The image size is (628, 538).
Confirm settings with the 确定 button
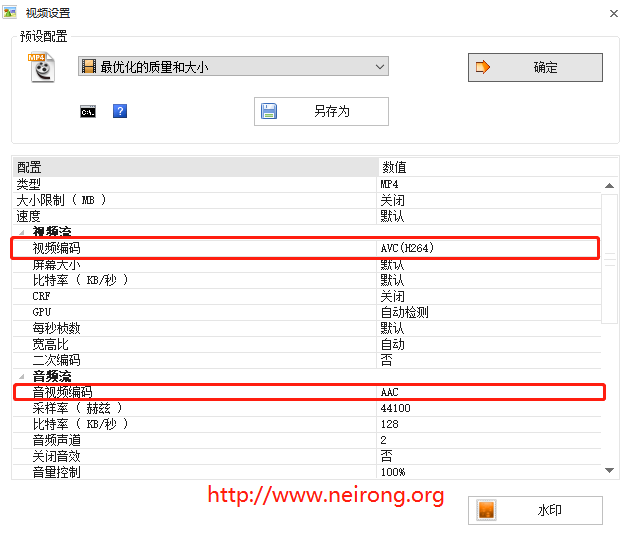click(535, 67)
